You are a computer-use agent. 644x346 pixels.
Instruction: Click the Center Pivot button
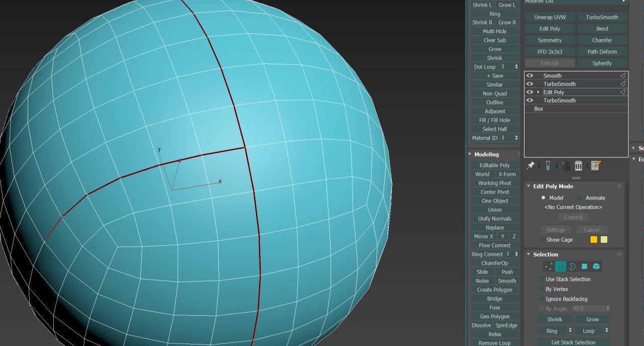coord(495,192)
